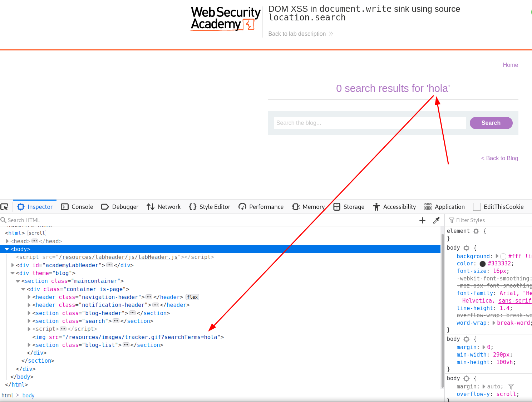
Task: Toggle the #fff background color swatch circle
Action: (x=503, y=256)
